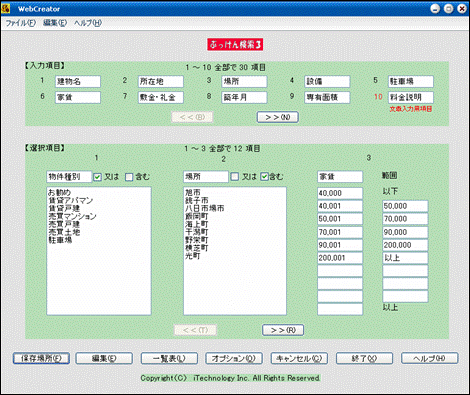Click the bottom ヘルプ(H) button
470x395 pixels.
(x=430, y=358)
